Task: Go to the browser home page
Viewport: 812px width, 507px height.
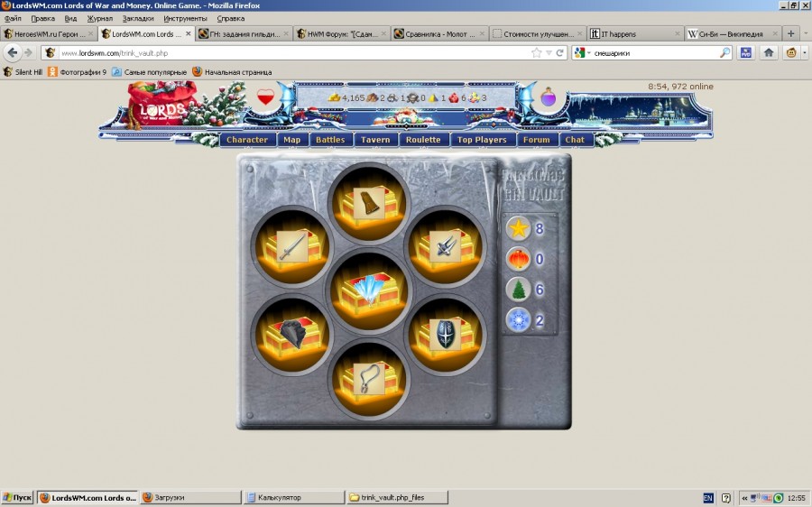Action: point(769,53)
